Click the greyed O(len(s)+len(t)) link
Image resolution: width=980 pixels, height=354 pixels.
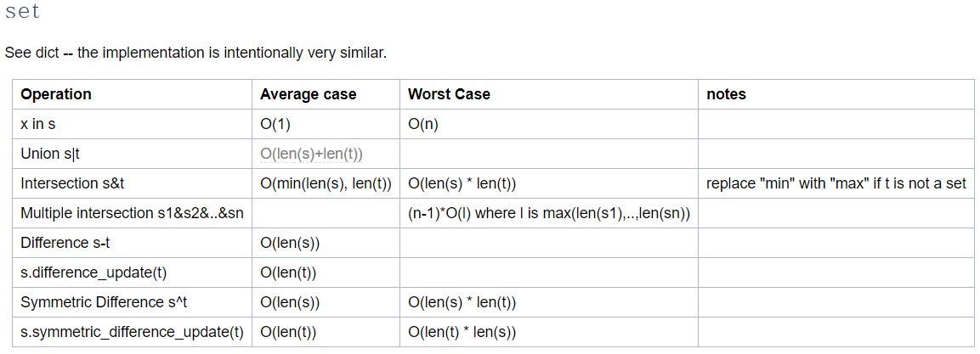coord(311,154)
